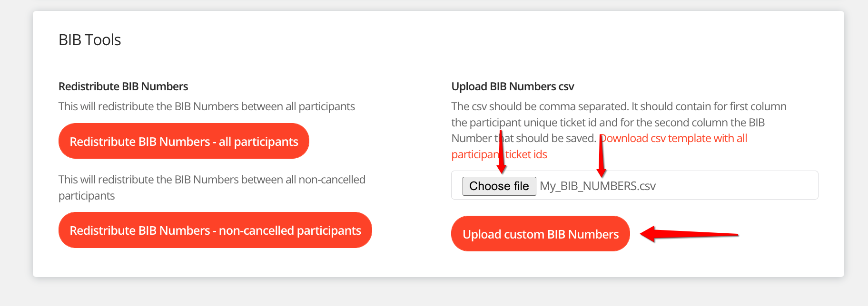The width and height of the screenshot is (868, 306).
Task: Click the Upload BIB Numbers csv heading
Action: pyautogui.click(x=513, y=86)
